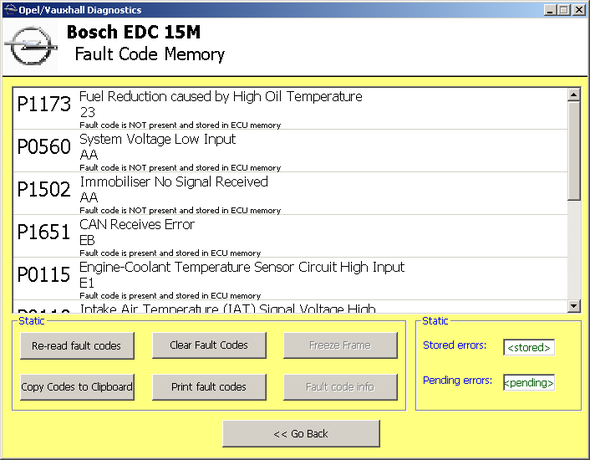Click partially visible Intake Air Temperature row
Screen dimensions: 590x460
tap(290, 307)
